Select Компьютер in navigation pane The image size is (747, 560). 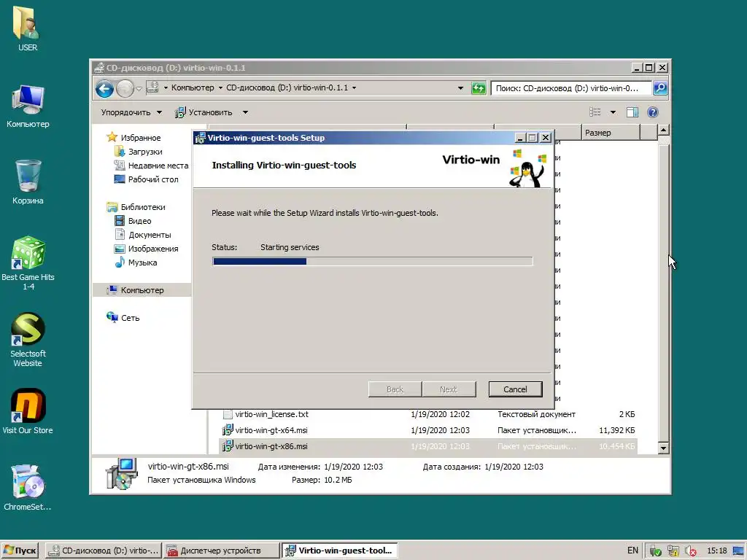[142, 290]
